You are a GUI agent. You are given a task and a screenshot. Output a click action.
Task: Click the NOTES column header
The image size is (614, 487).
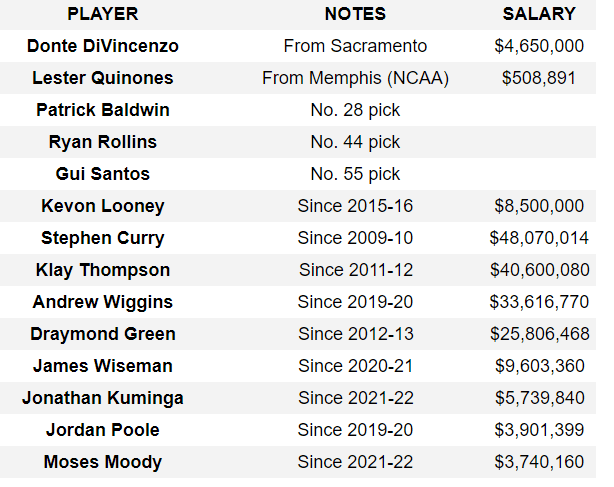[355, 14]
